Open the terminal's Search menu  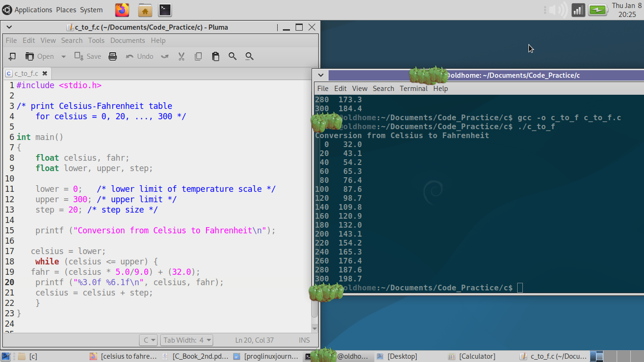[x=383, y=89]
